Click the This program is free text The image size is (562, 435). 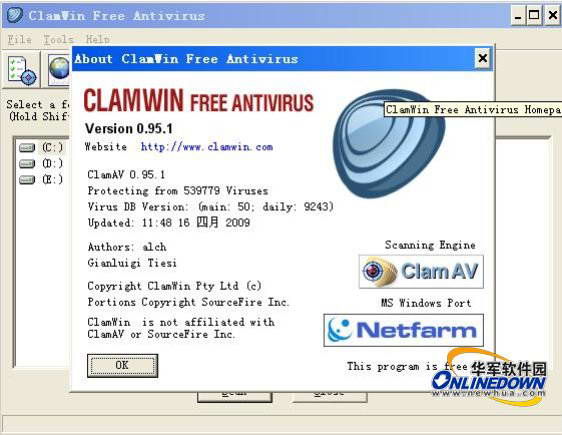point(407,367)
